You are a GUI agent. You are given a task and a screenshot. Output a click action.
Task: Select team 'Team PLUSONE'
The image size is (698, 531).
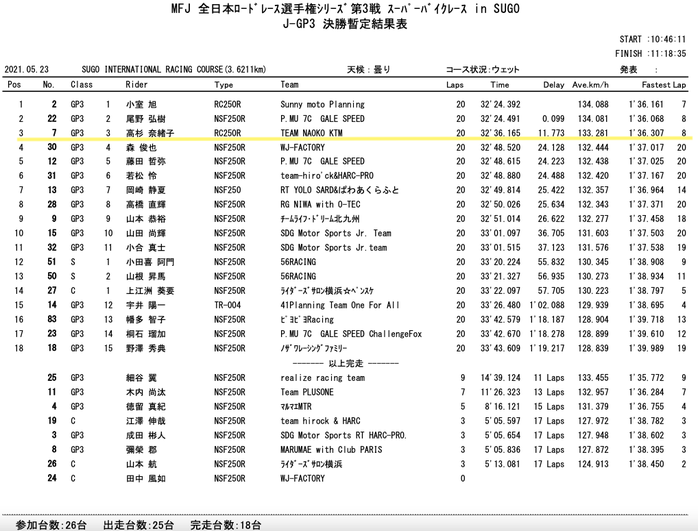click(307, 392)
